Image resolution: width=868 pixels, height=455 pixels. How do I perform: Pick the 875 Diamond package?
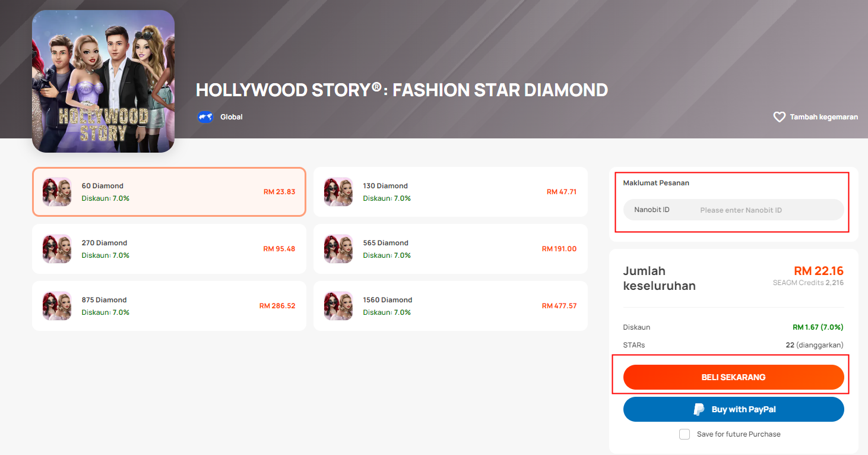coord(169,306)
